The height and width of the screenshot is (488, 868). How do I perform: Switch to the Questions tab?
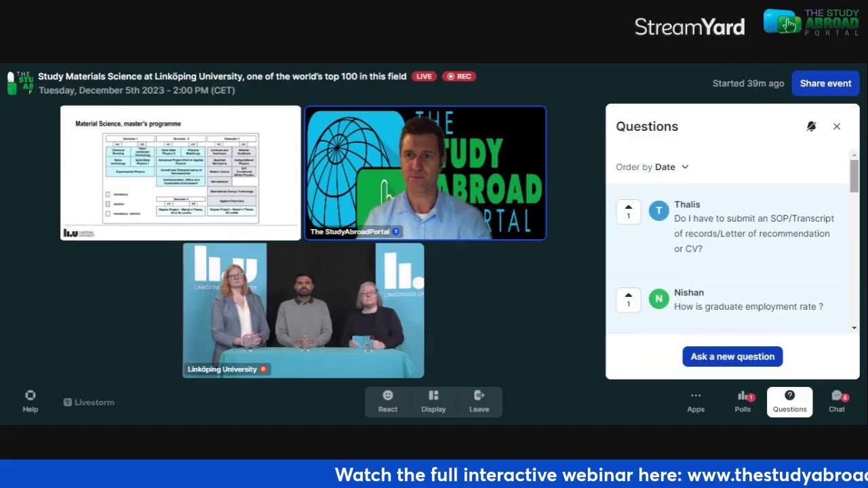790,401
